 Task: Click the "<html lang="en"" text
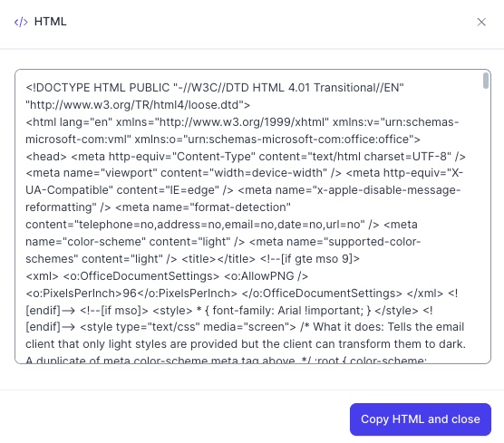(x=69, y=122)
